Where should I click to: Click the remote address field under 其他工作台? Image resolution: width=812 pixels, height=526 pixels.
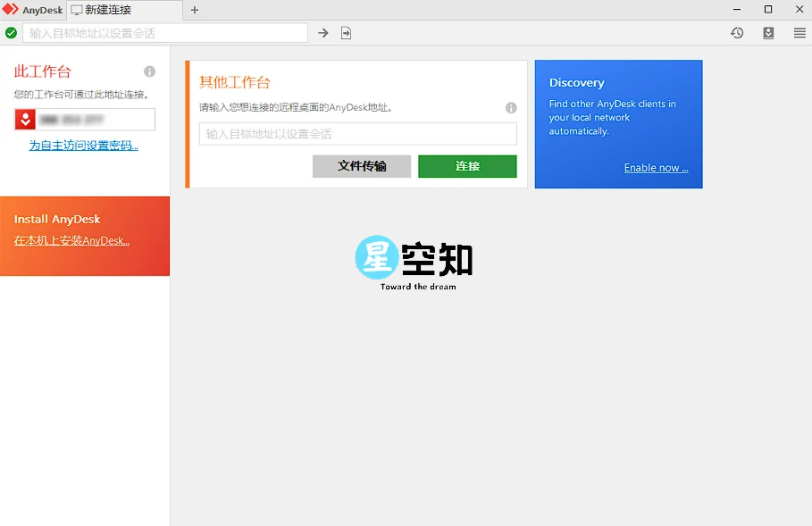[x=356, y=133]
